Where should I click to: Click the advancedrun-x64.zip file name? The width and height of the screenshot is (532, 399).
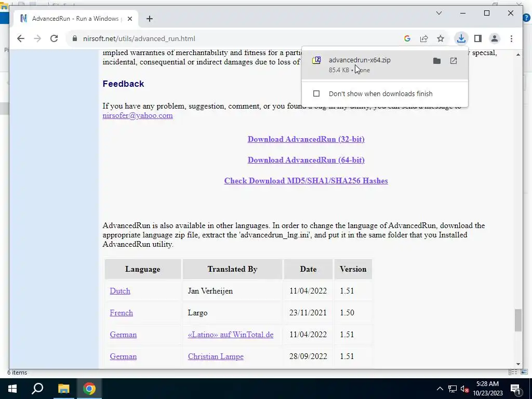pyautogui.click(x=360, y=60)
